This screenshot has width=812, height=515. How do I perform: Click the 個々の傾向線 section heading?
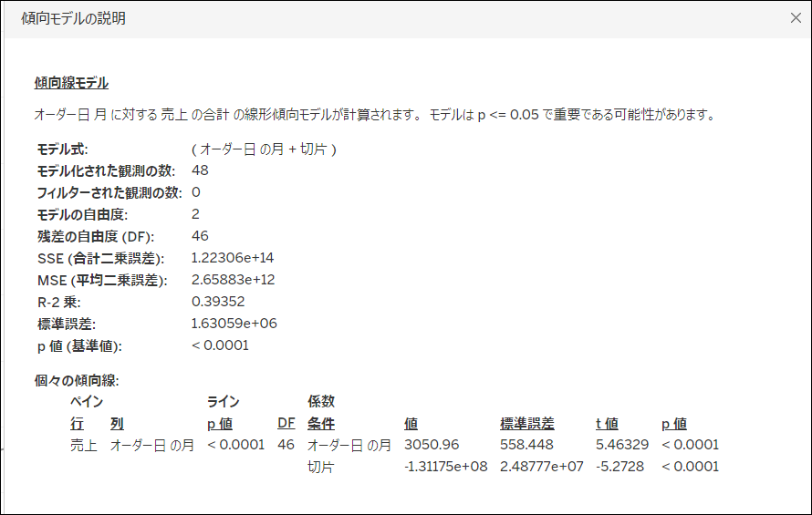click(77, 380)
